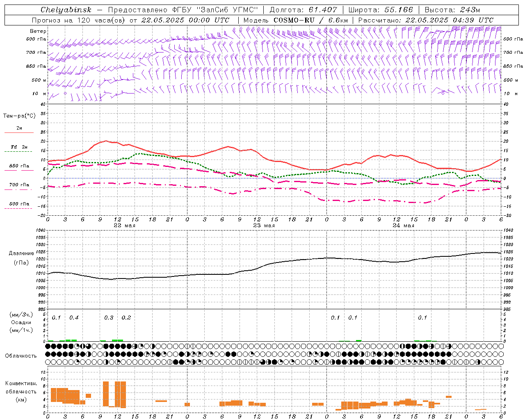The height and width of the screenshot is (420, 525).
Task: Click the "0.2" precipitation amount value
Action: (126, 317)
